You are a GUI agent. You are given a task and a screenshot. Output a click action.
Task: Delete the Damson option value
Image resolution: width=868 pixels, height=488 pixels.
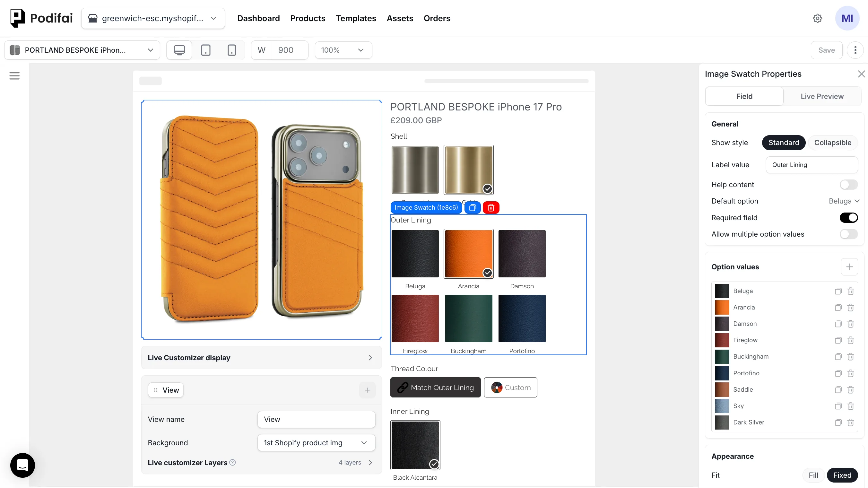850,324
